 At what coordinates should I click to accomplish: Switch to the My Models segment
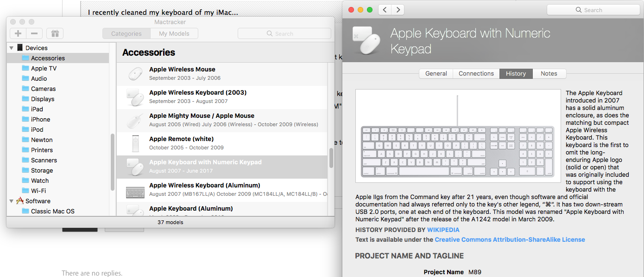(174, 33)
